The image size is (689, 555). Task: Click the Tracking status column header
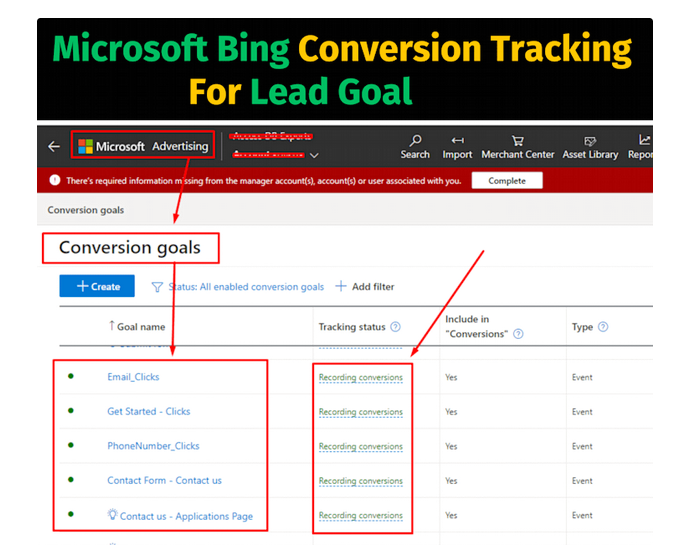(352, 326)
